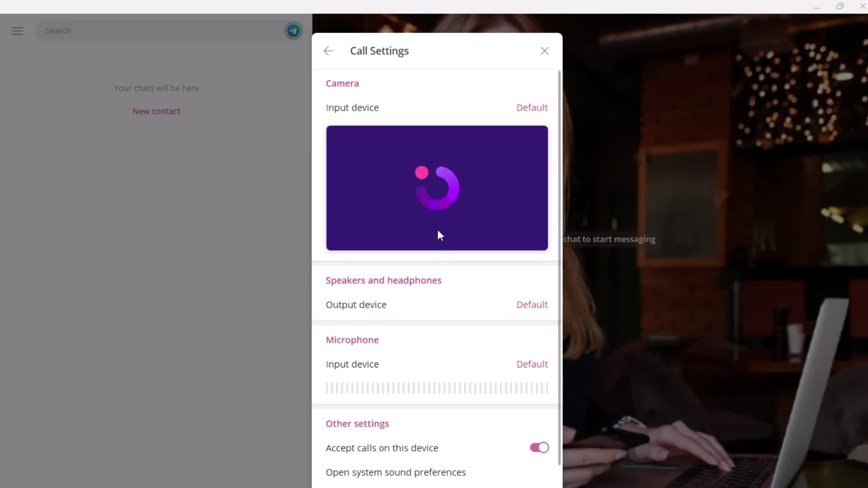This screenshot has width=868, height=488.
Task: Click the hamburger menu icon
Action: (x=17, y=30)
